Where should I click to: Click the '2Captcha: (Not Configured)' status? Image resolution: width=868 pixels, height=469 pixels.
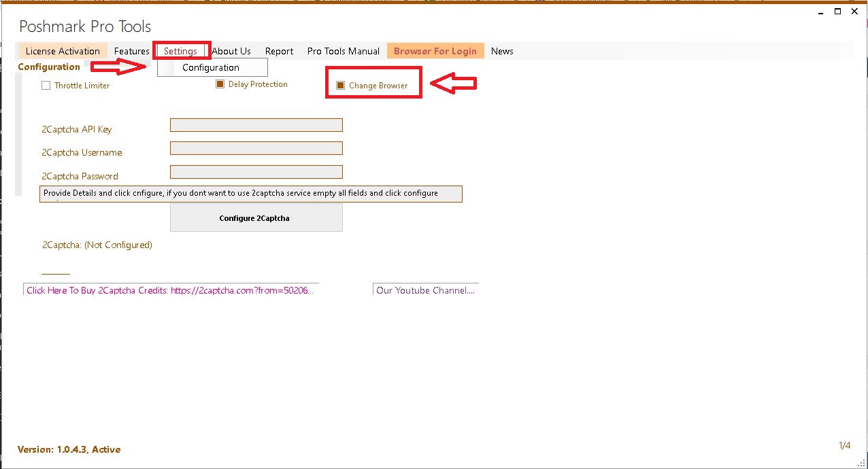pos(97,245)
